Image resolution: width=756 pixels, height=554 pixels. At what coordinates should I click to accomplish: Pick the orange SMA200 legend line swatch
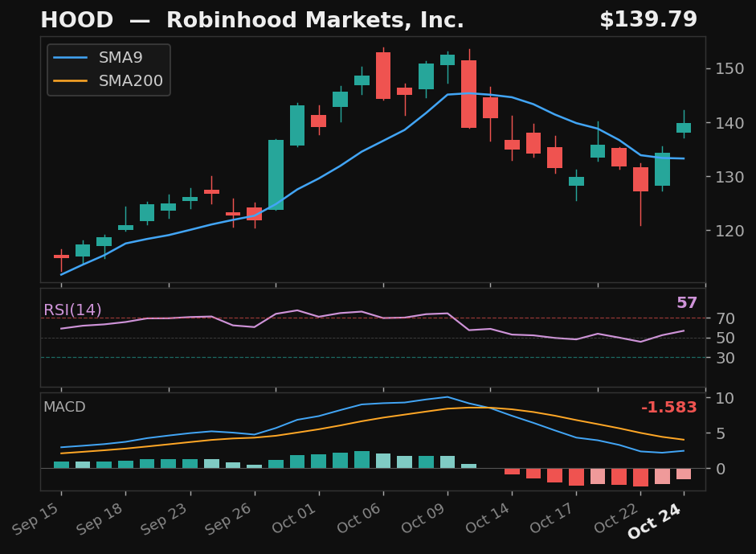pos(71,80)
